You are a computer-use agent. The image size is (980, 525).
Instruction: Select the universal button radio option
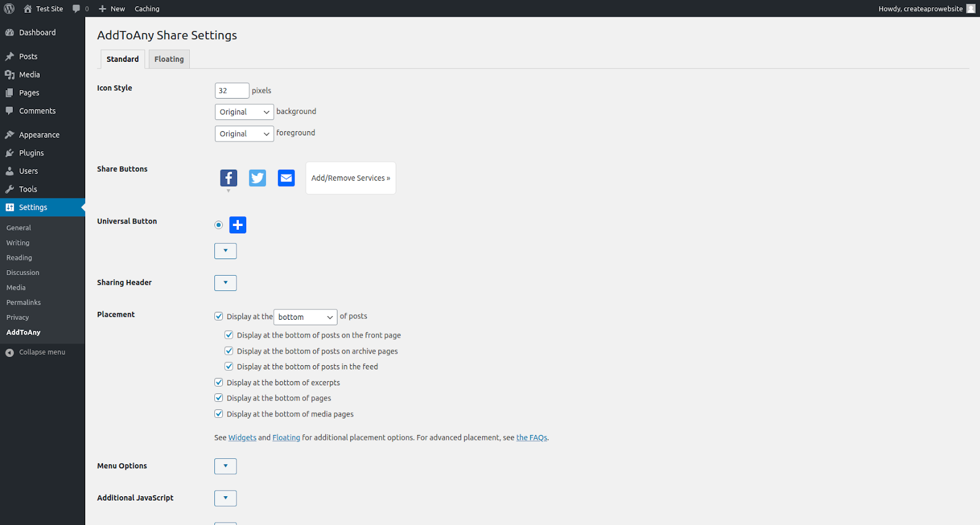(x=219, y=225)
